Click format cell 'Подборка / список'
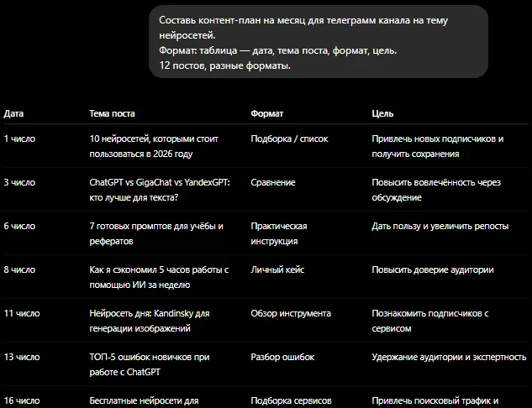Image resolution: width=532 pixels, height=408 pixels. 289,139
